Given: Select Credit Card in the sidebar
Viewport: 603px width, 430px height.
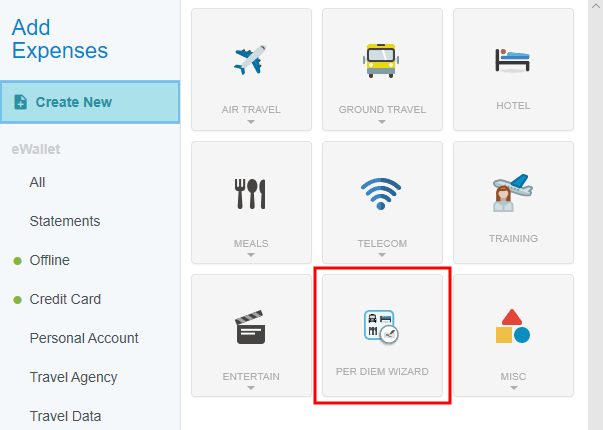Looking at the screenshot, I should [65, 299].
